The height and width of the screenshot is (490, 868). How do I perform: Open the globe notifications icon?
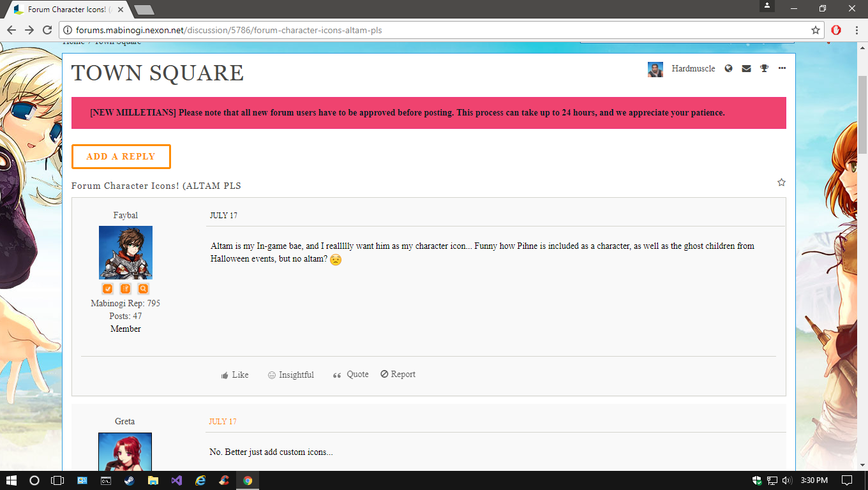pos(728,69)
